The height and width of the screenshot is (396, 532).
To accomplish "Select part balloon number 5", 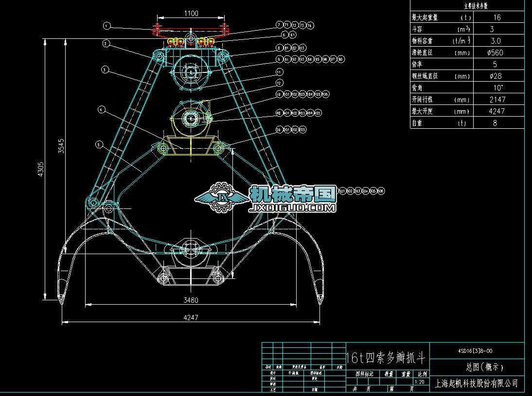I will pyautogui.click(x=99, y=144).
